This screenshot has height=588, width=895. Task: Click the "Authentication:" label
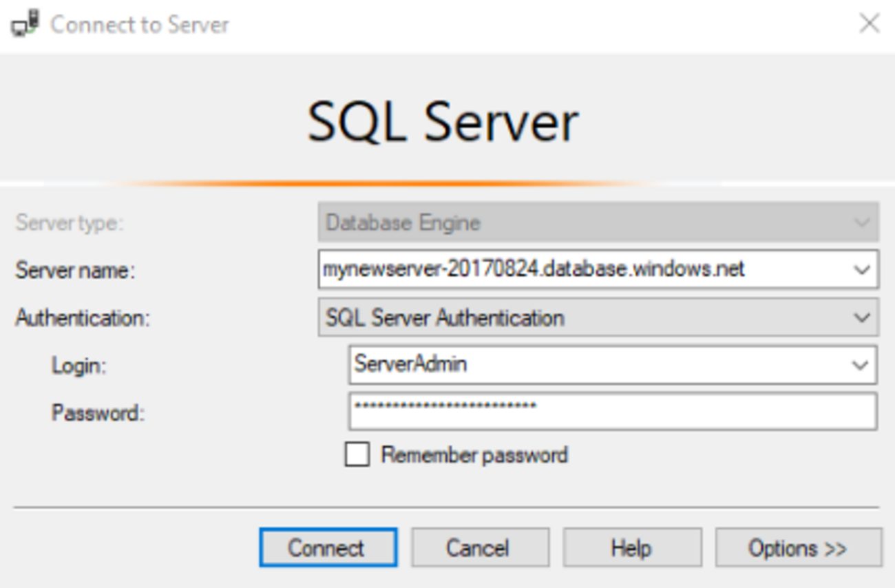click(x=83, y=318)
